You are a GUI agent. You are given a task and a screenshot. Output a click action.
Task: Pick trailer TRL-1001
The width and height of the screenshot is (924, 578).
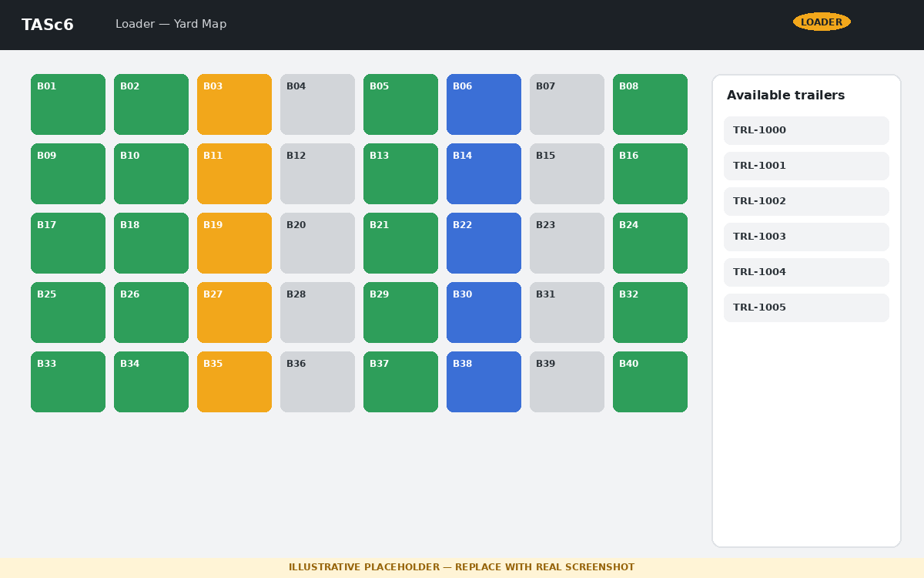[x=806, y=166]
